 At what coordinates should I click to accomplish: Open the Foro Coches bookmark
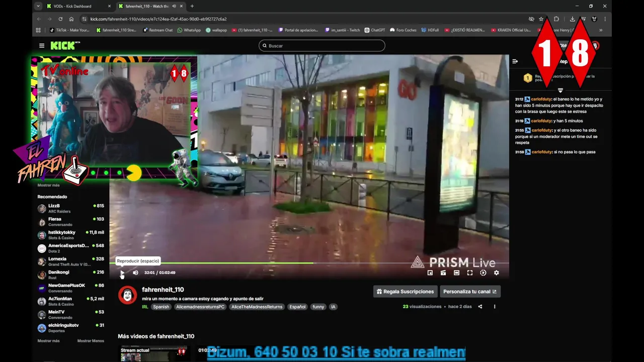pos(404,30)
